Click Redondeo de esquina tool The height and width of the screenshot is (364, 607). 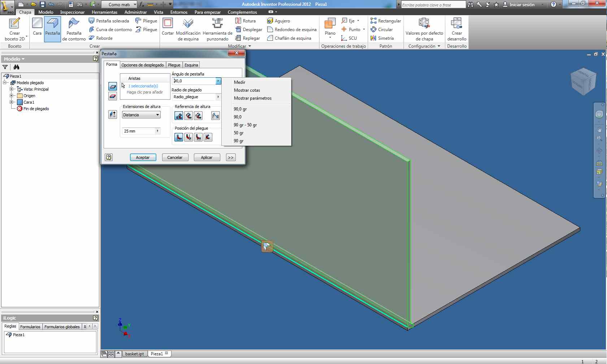tap(292, 30)
